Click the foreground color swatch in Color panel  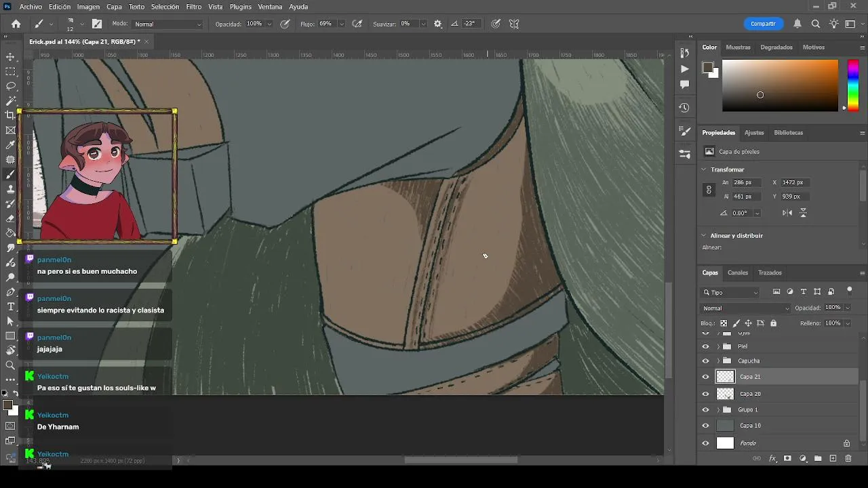(707, 67)
